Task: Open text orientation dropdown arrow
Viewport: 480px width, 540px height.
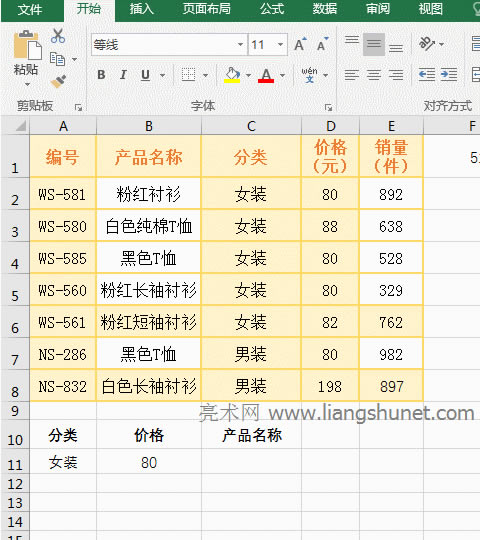Action: (x=442, y=44)
